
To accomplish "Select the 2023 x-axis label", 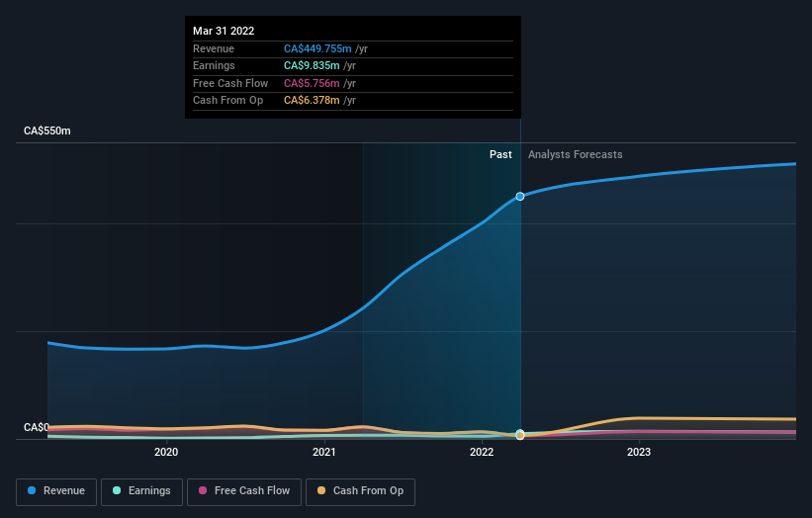I will [639, 453].
